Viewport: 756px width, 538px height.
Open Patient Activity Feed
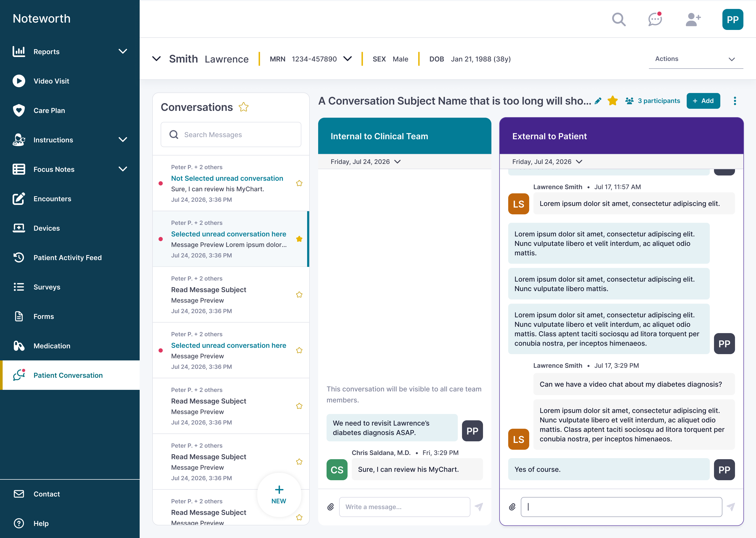coord(70,258)
